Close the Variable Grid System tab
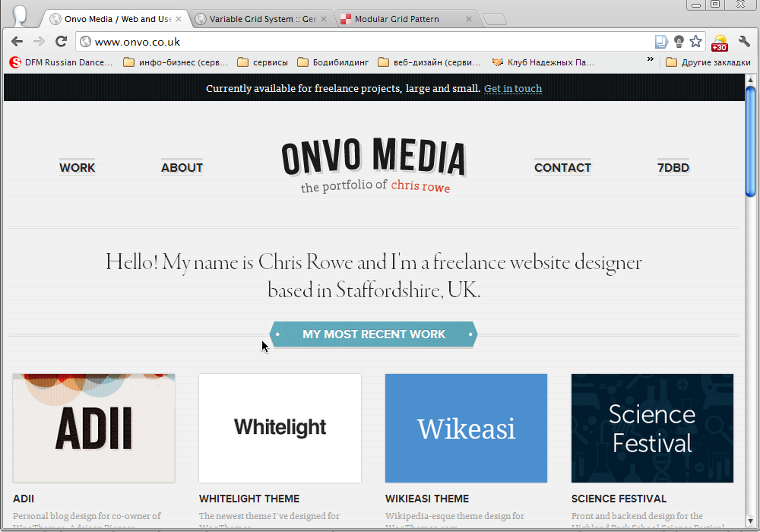 pyautogui.click(x=324, y=19)
